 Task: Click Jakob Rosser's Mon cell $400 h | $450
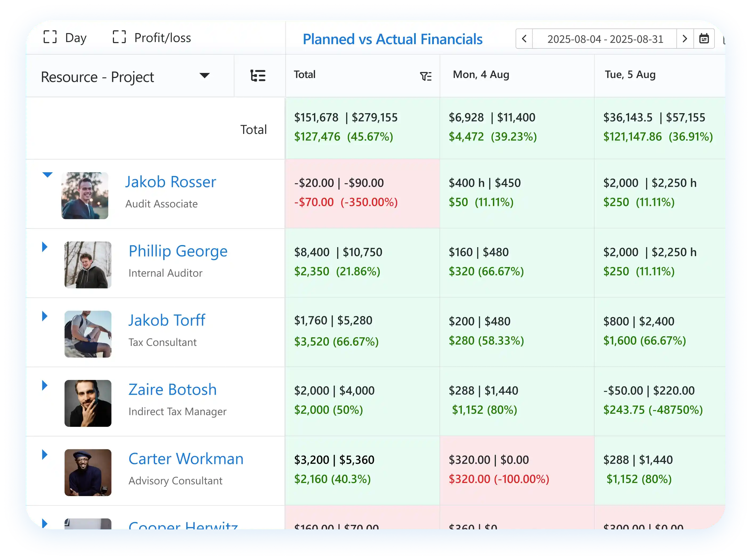click(517, 194)
